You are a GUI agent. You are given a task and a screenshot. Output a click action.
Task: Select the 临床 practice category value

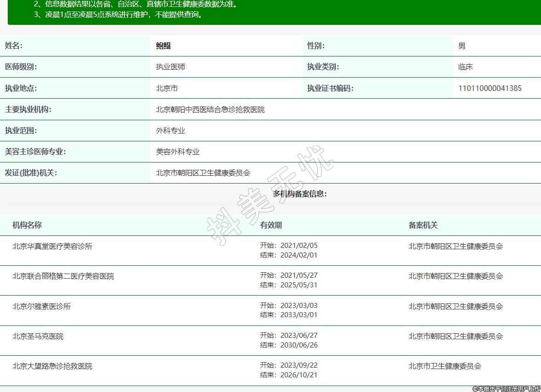click(465, 67)
